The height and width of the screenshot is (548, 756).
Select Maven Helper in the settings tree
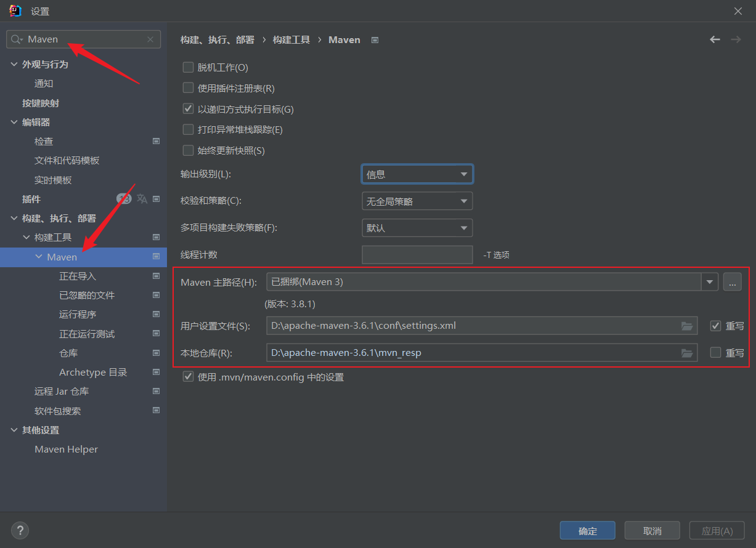point(67,449)
